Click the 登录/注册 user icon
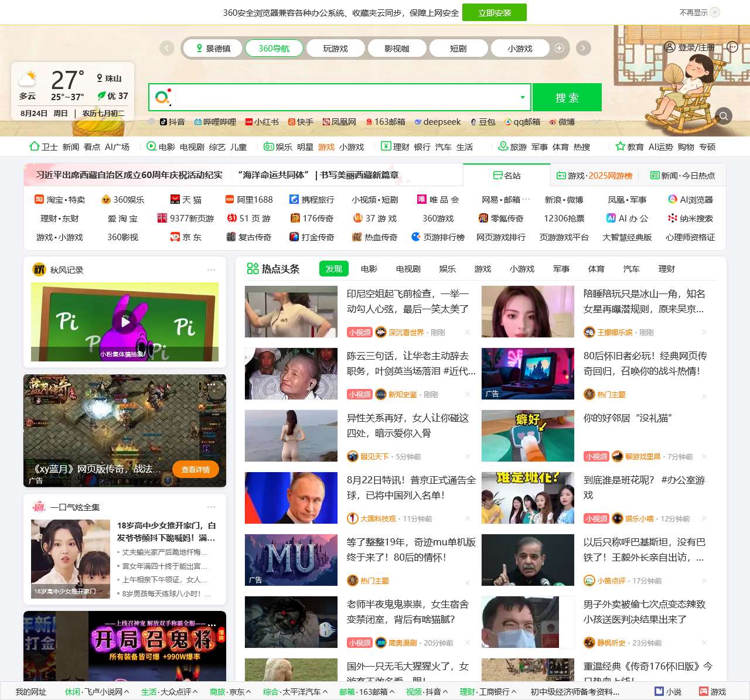The width and height of the screenshot is (750, 700). pyautogui.click(x=670, y=47)
